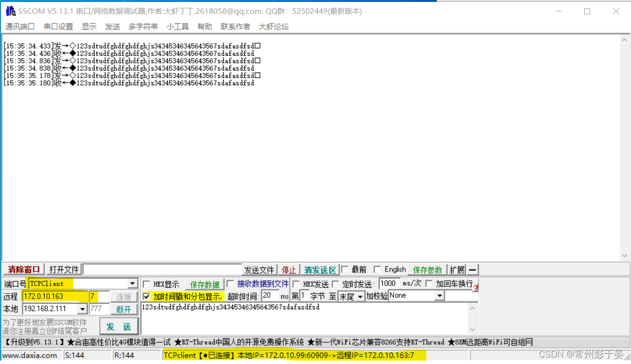The width and height of the screenshot is (631, 364).
Task: Open the 末尾 byte position dropdown
Action: [x=361, y=296]
